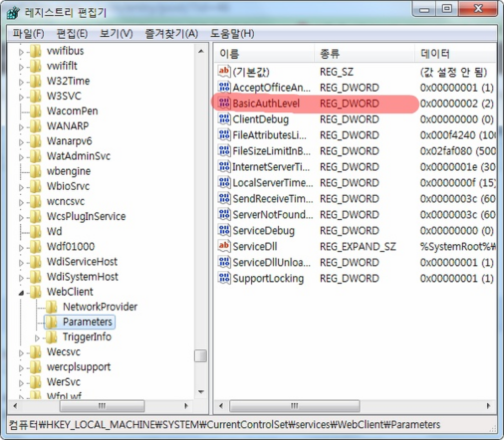Click the BasicAuthLevel DWORD value icon
This screenshot has height=440, width=504.
224,104
